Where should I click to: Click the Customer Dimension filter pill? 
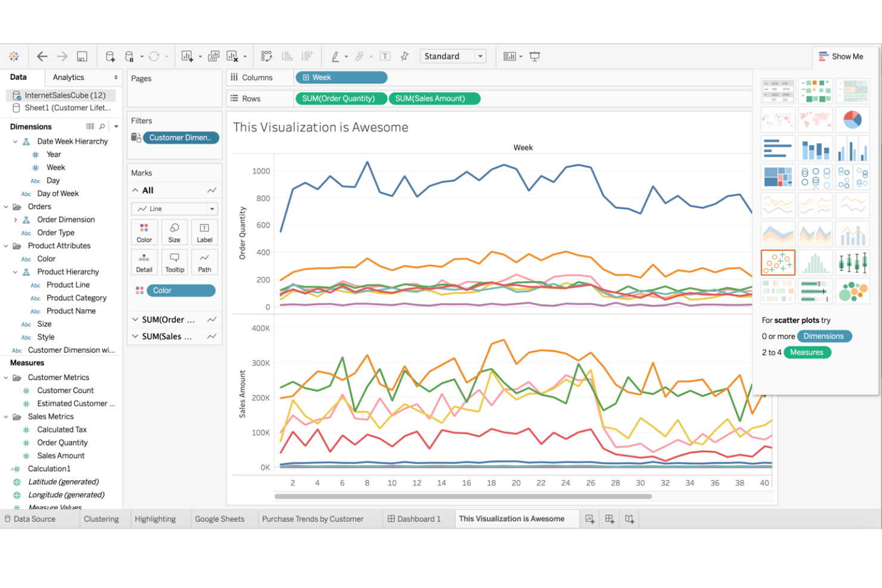pos(181,138)
